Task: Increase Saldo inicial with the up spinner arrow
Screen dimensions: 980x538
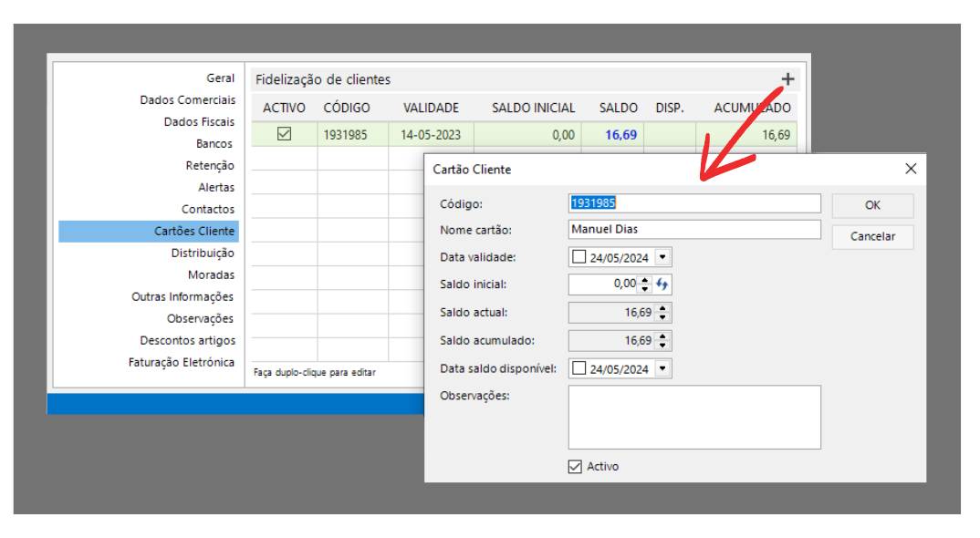Action: coord(645,280)
